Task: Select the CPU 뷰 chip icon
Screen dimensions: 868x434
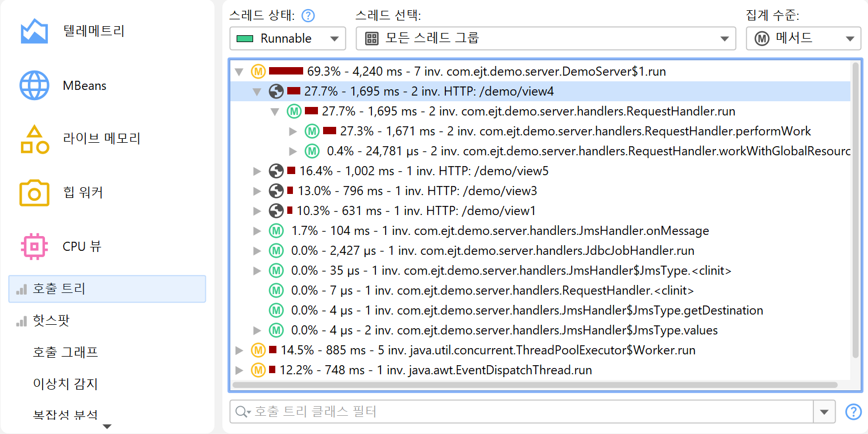Action: [x=34, y=246]
